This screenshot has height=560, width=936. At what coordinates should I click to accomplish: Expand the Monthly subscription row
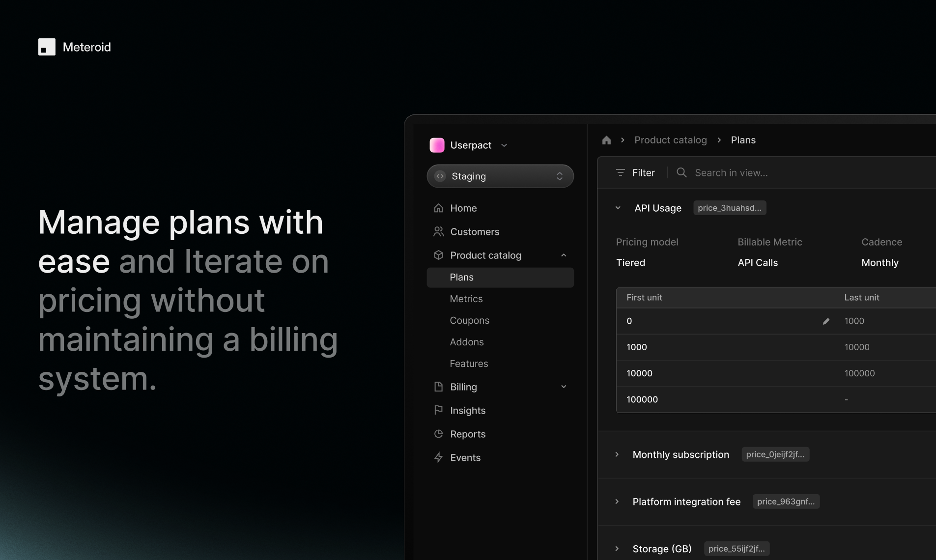(x=617, y=454)
